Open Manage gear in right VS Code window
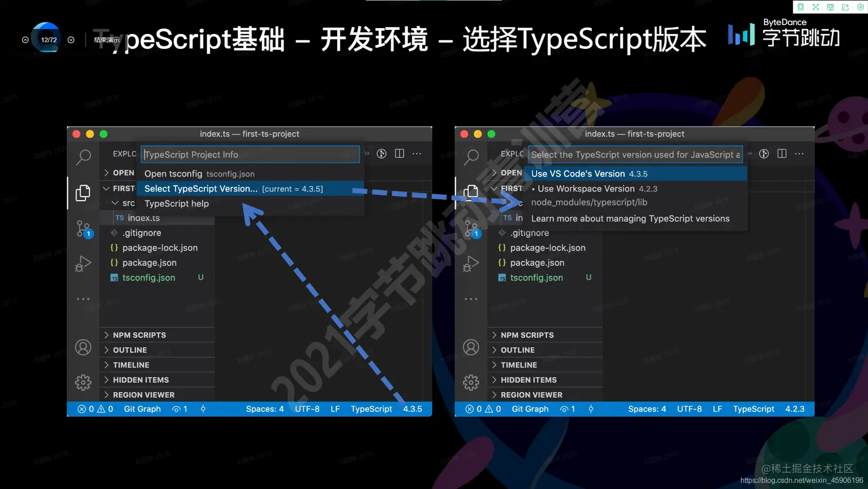The height and width of the screenshot is (489, 868). click(471, 382)
